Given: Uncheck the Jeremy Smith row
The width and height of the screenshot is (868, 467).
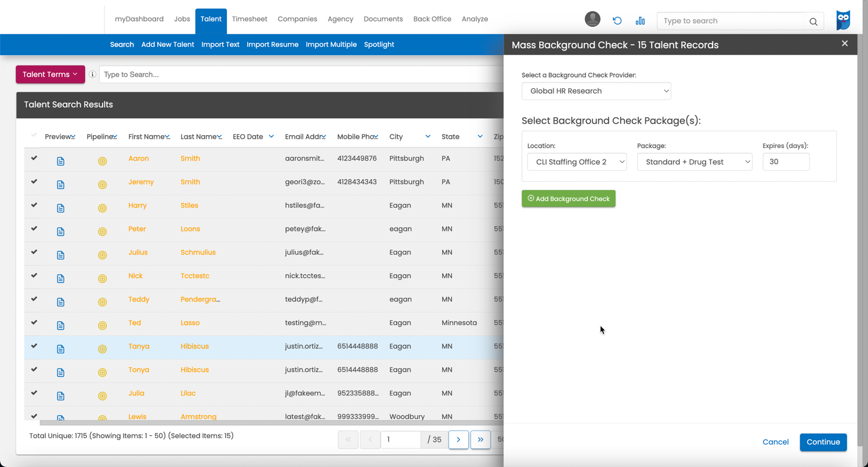Looking at the screenshot, I should (x=34, y=181).
